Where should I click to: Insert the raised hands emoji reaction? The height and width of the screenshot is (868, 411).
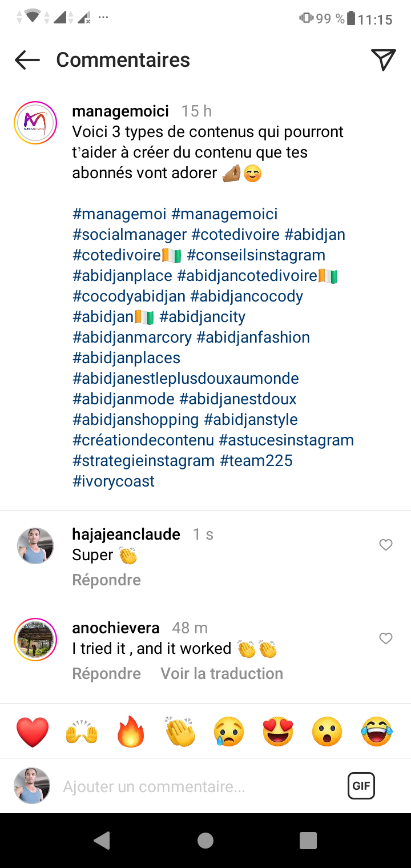(82, 732)
